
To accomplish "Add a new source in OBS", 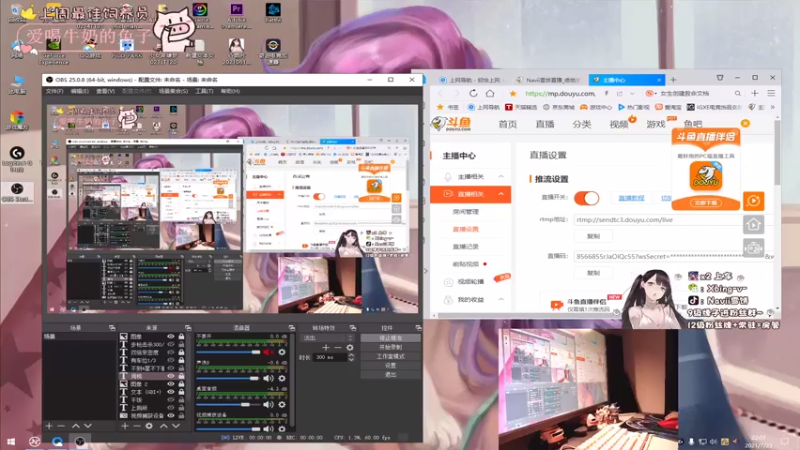I will click(x=124, y=426).
